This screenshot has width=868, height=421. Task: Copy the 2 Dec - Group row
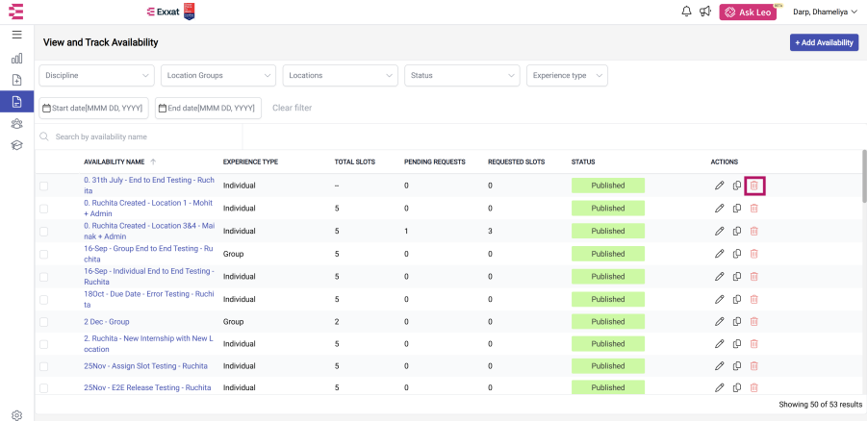tap(737, 321)
